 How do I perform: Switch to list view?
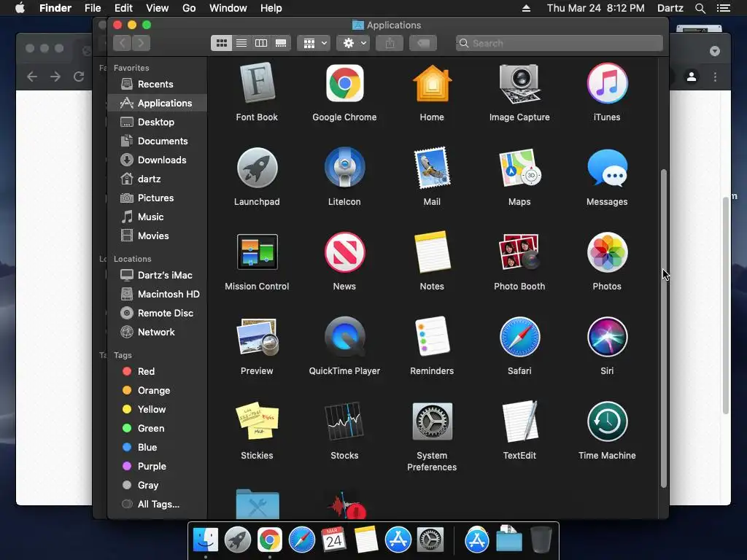click(241, 43)
